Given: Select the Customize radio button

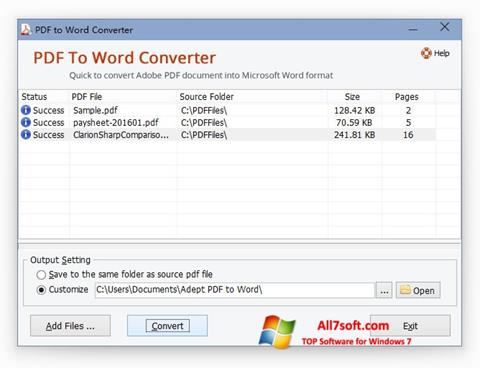Looking at the screenshot, I should click(41, 290).
